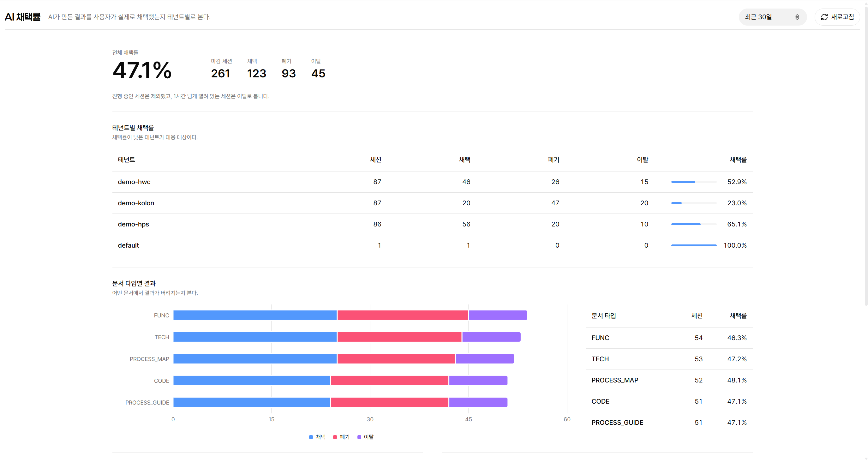This screenshot has width=868, height=463.
Task: Click the 폐기 count 93
Action: (x=289, y=74)
